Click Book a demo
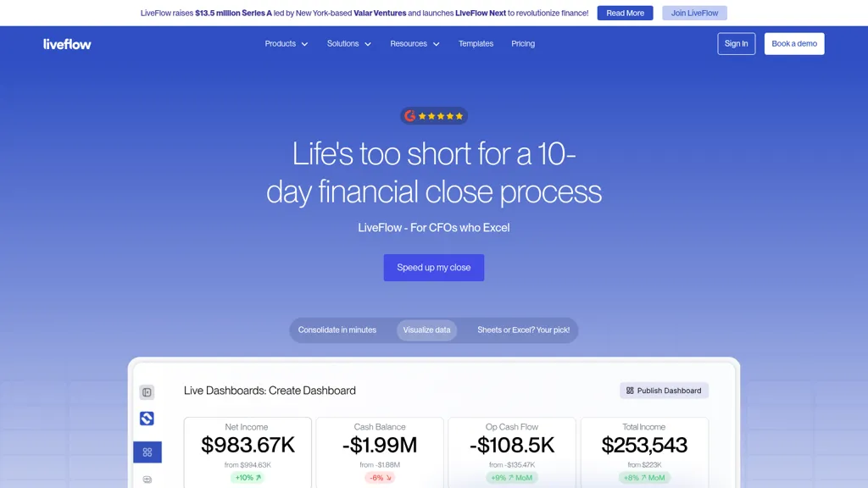 tap(794, 44)
